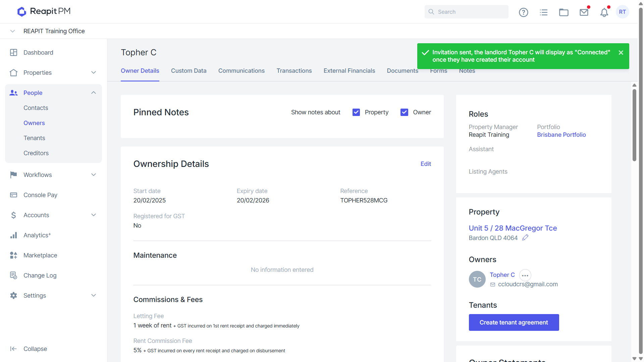This screenshot has width=644, height=362.
Task: Open the mail inbox icon
Action: coord(584,12)
